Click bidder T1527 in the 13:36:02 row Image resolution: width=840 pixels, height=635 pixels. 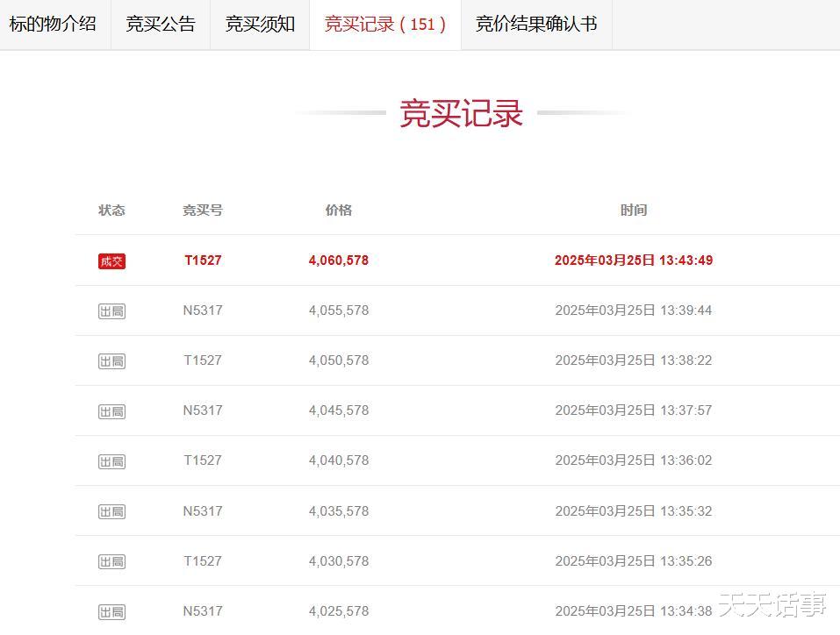click(203, 460)
